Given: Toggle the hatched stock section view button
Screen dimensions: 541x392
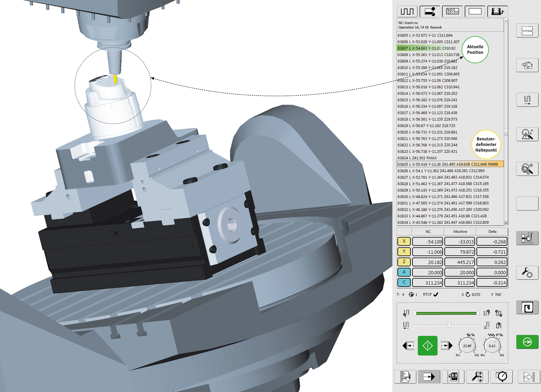Looking at the screenshot, I should (452, 11).
